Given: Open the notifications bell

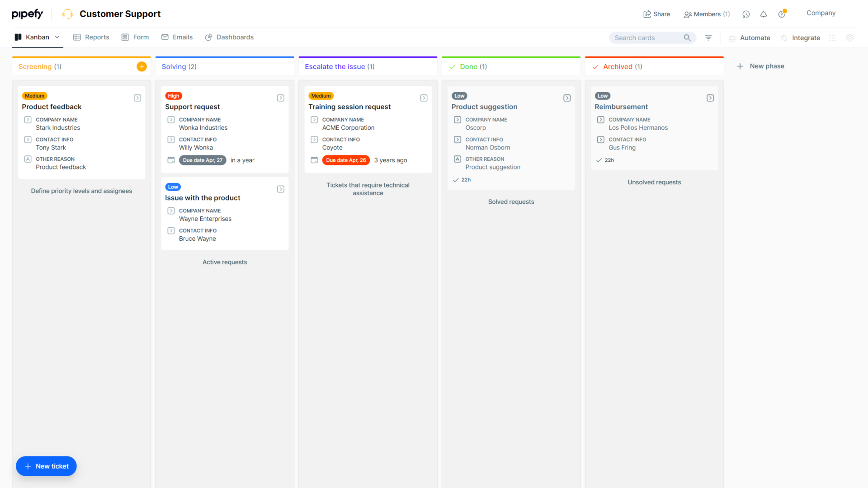Looking at the screenshot, I should point(764,14).
